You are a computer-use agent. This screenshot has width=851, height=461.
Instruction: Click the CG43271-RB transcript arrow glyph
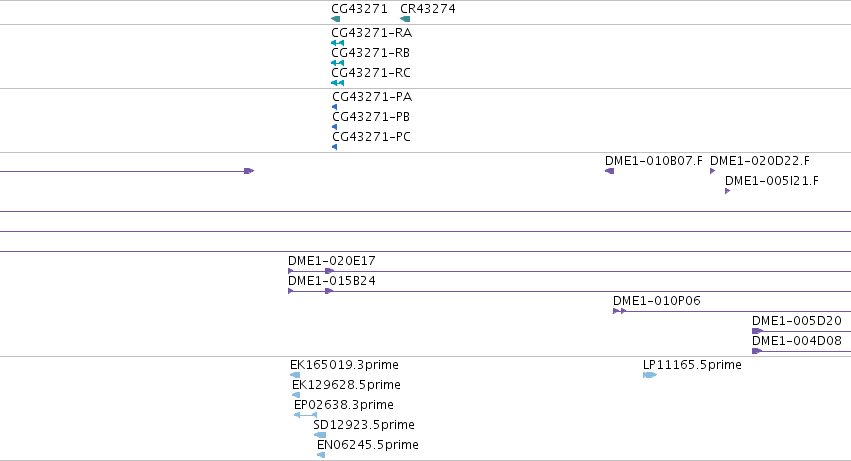click(337, 63)
